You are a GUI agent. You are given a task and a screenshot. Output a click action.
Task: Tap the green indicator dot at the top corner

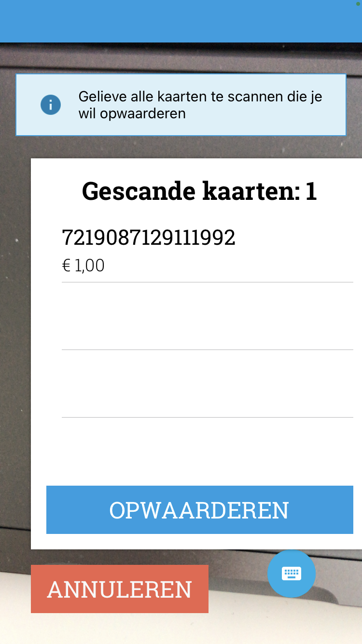(358, 4)
